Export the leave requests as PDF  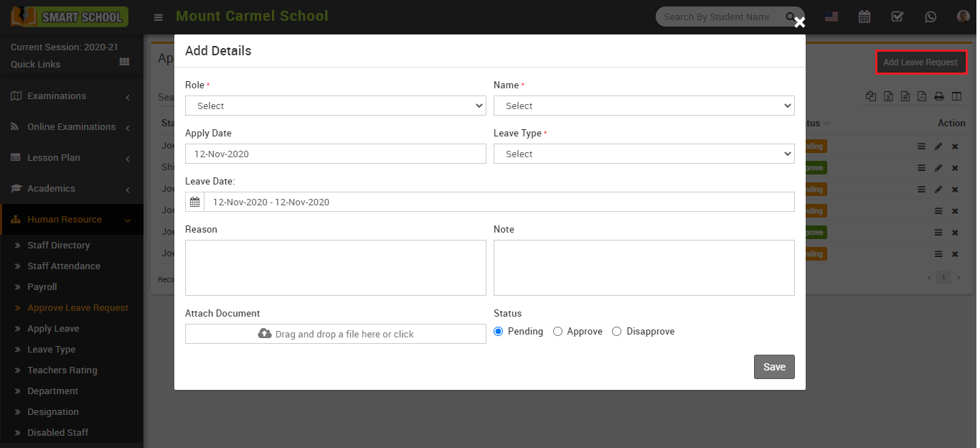[922, 95]
